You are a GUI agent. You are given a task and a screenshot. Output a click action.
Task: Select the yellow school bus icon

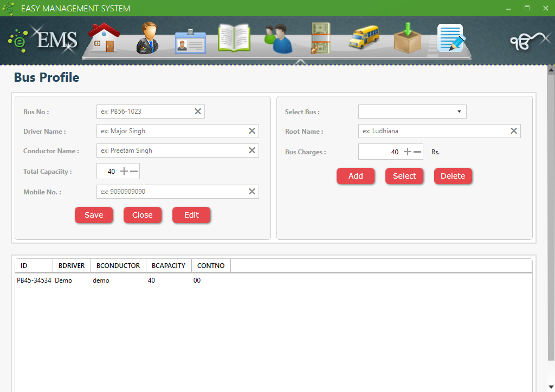tap(364, 38)
